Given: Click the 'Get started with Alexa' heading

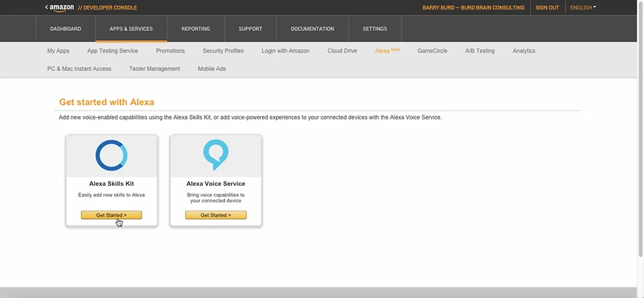Looking at the screenshot, I should click(107, 102).
